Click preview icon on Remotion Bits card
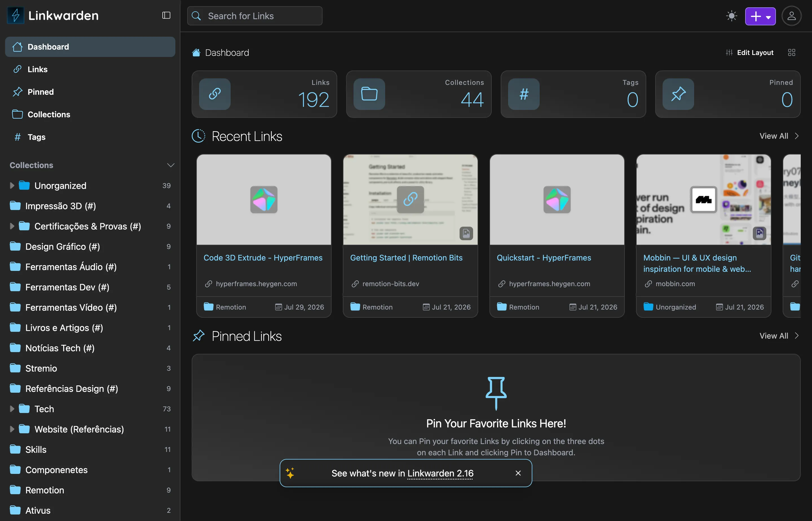 coord(466,233)
